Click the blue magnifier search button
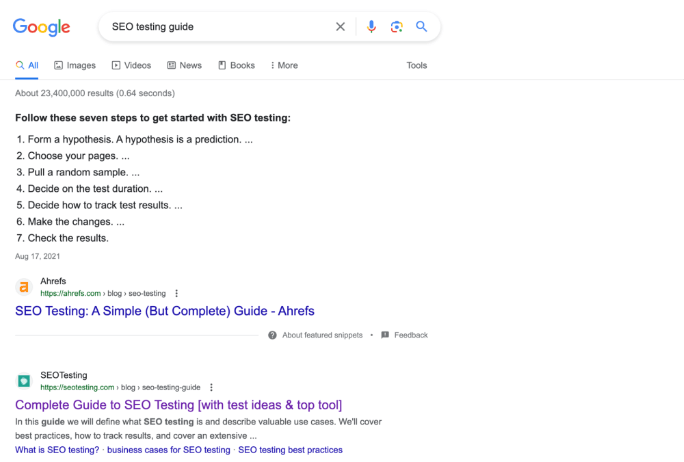 click(421, 27)
